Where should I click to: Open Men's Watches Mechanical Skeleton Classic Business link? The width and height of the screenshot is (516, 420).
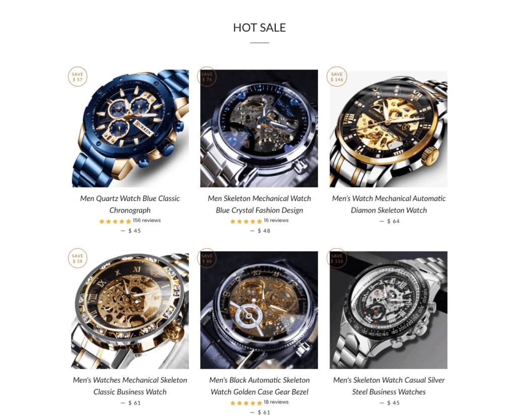(130, 386)
